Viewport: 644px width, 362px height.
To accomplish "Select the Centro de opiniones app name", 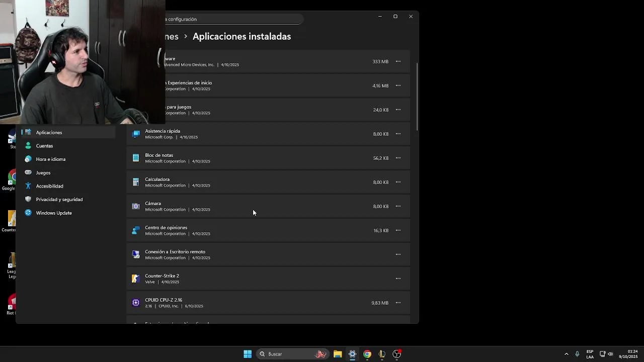I will click(166, 228).
